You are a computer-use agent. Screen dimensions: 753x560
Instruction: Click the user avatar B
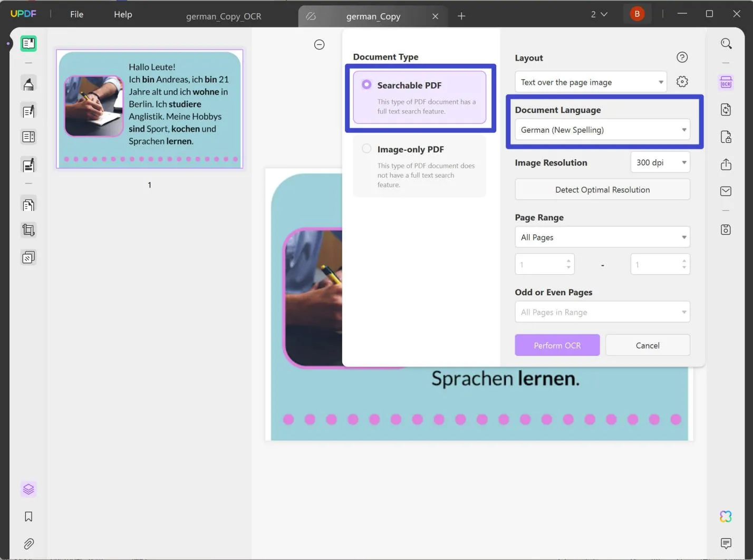coord(636,14)
